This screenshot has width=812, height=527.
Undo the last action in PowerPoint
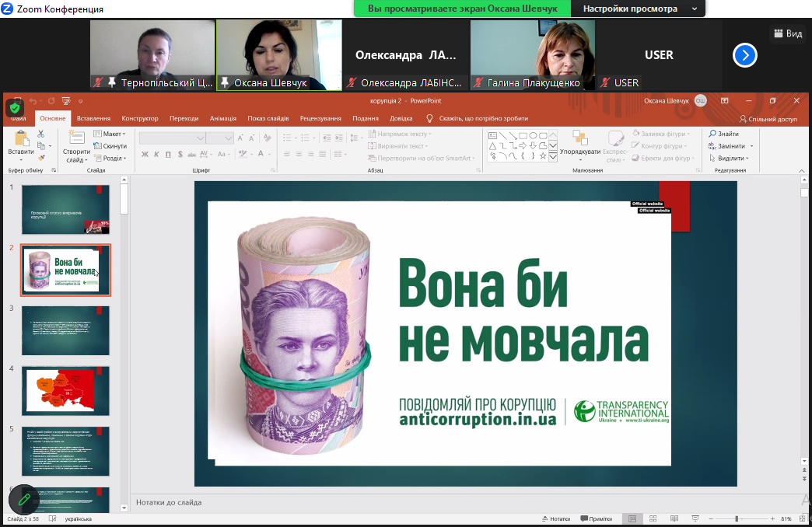pyautogui.click(x=33, y=101)
